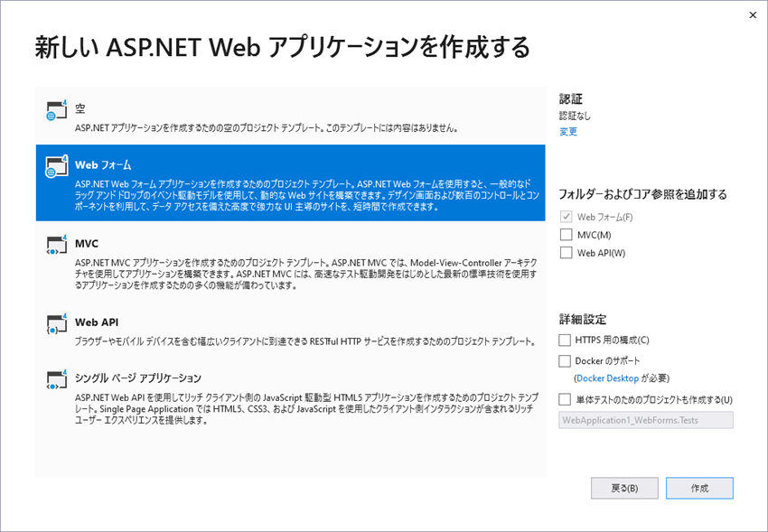Check 単体テストのためのプロジェクトも作成する(U)

[565, 399]
